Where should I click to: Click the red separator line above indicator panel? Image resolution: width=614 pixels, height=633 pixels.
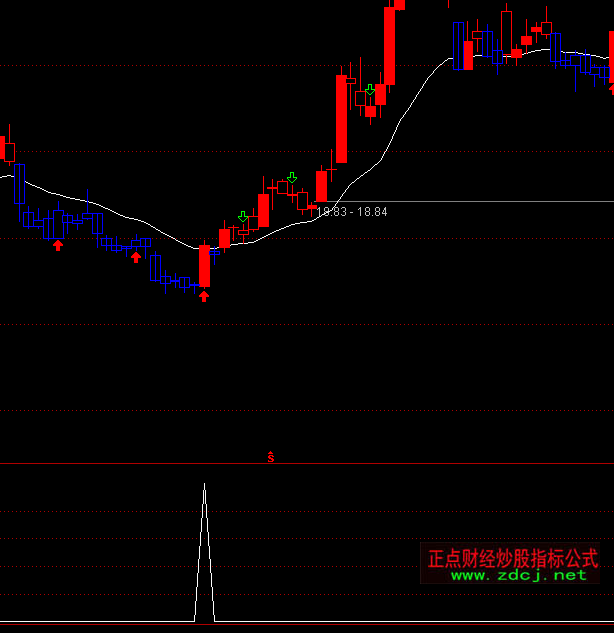click(300, 464)
